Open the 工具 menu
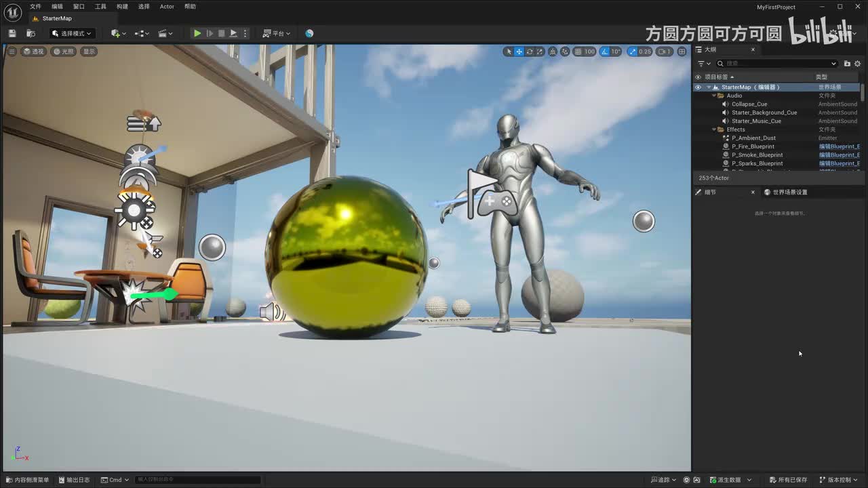Image resolution: width=868 pixels, height=488 pixels. pyautogui.click(x=100, y=7)
